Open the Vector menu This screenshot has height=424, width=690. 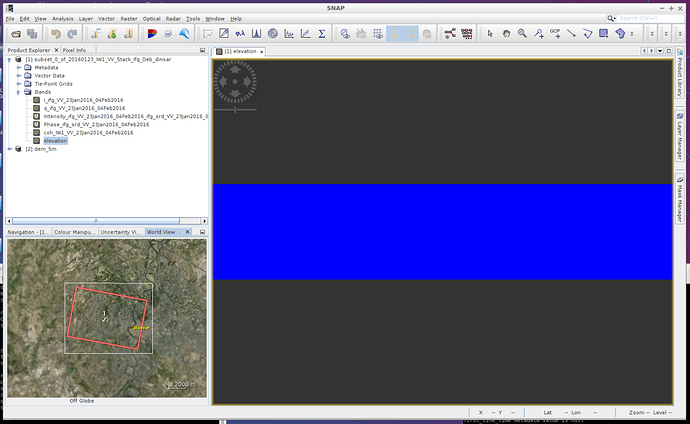[106, 19]
